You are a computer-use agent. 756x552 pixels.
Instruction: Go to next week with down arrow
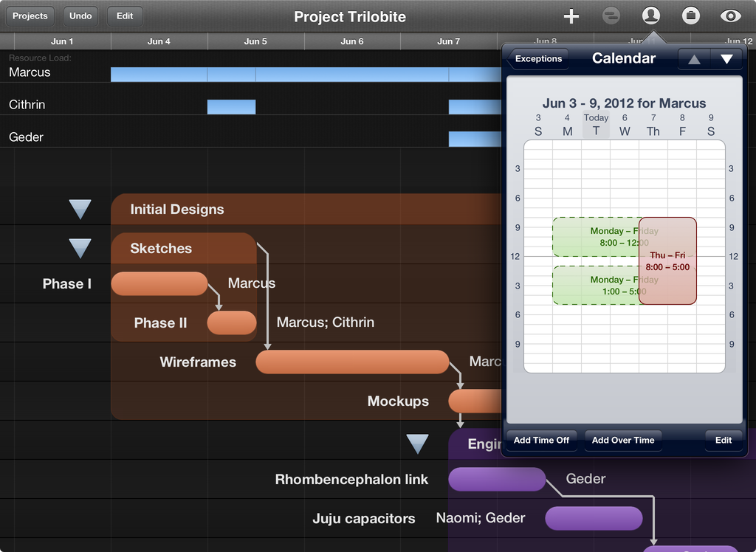726,59
